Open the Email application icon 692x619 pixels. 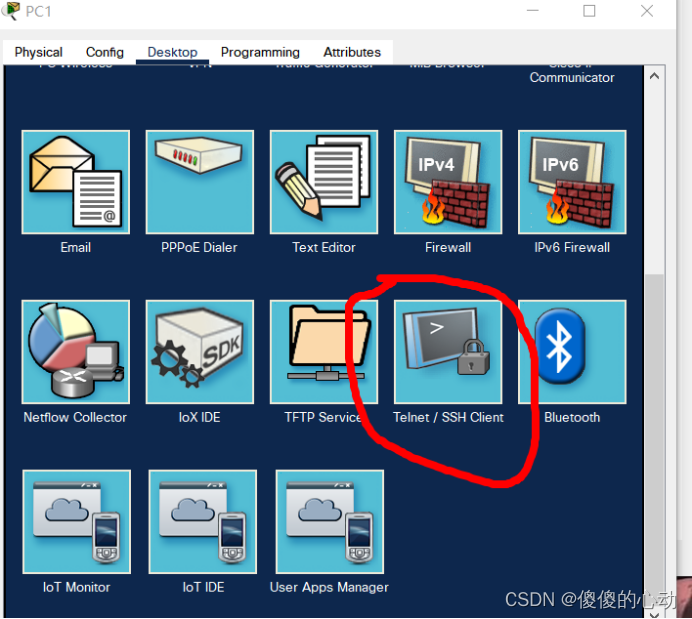coord(75,182)
